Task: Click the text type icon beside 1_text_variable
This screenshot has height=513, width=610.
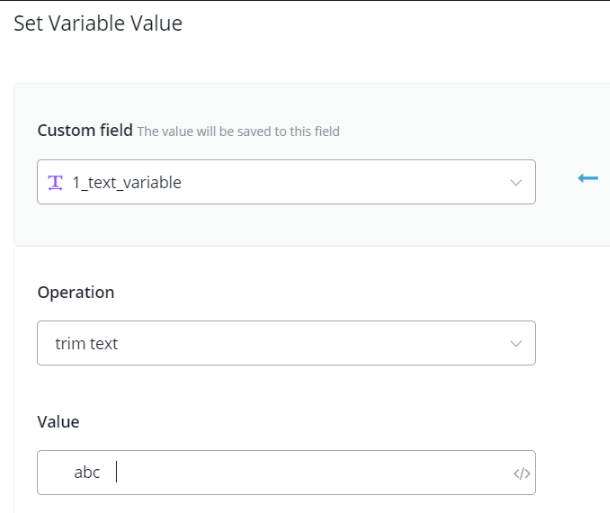Action: pos(55,183)
